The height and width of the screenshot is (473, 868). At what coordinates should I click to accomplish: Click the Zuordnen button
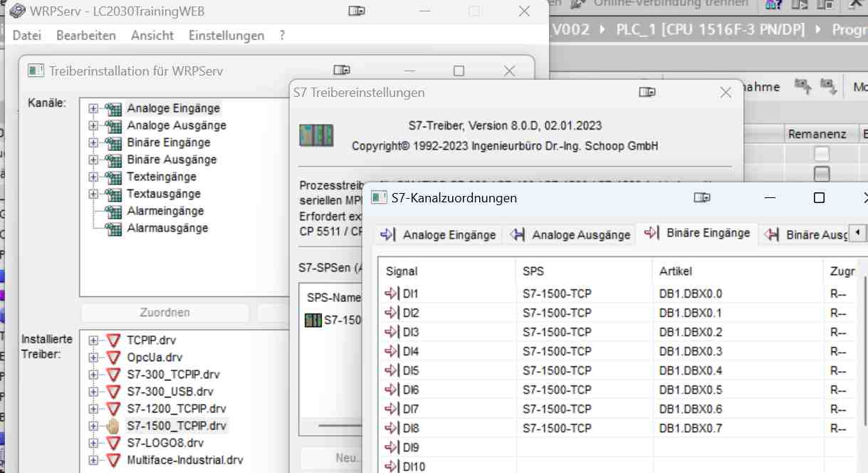click(x=164, y=313)
